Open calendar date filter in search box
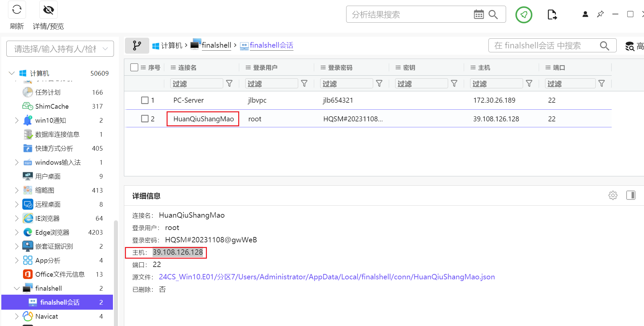The image size is (644, 326). pos(478,14)
